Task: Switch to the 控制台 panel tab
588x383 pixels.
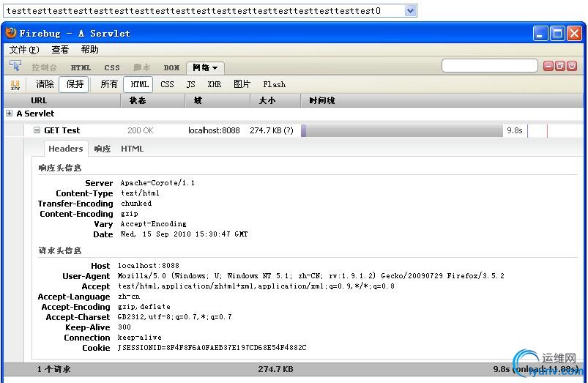Action: [44, 67]
